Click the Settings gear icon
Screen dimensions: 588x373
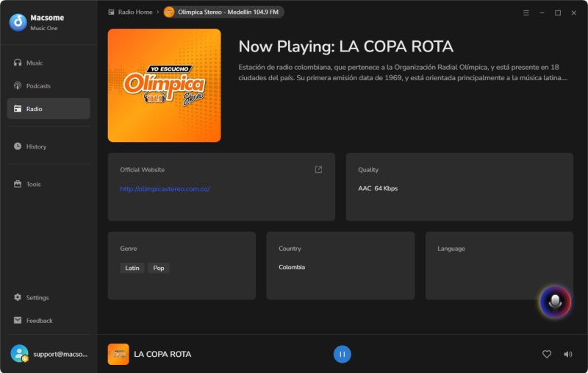[x=18, y=297]
